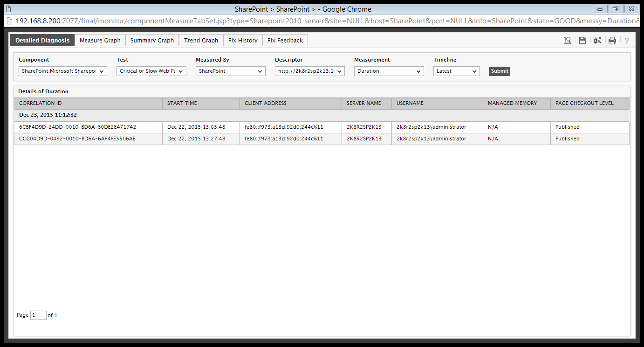Image resolution: width=644 pixels, height=347 pixels.
Task: Open the Fix History tab
Action: tap(243, 41)
